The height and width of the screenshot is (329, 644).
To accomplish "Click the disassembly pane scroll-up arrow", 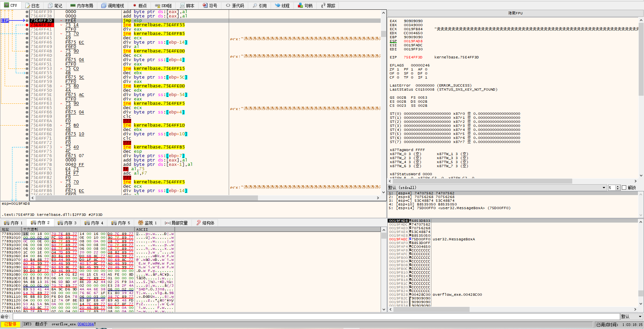I will (x=383, y=13).
